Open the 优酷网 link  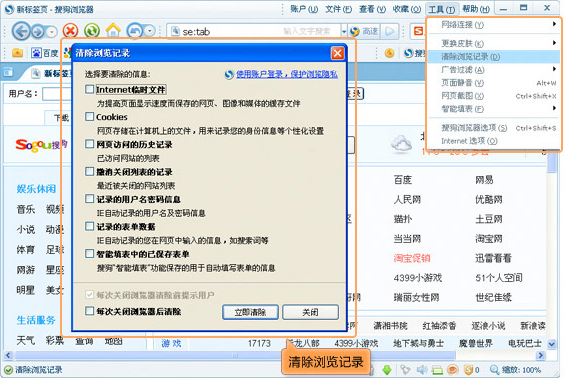(489, 199)
